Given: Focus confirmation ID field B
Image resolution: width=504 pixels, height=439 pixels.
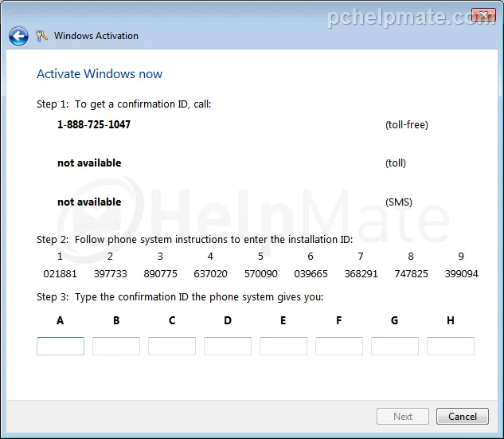Looking at the screenshot, I should 116,346.
